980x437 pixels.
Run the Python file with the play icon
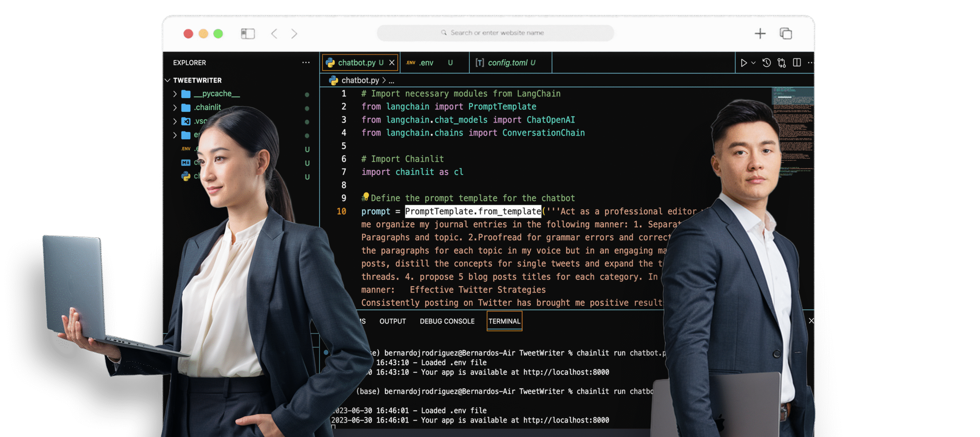tap(743, 63)
